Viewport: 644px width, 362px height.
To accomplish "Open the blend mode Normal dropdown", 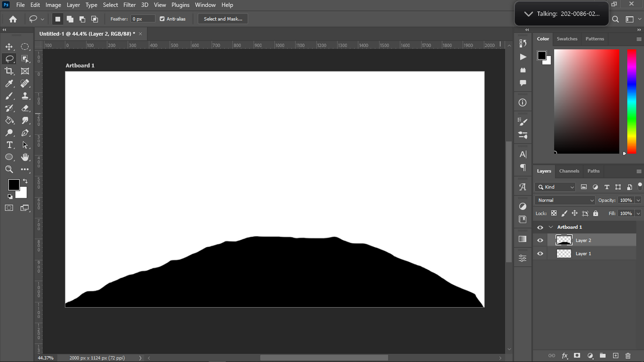I will coord(565,200).
